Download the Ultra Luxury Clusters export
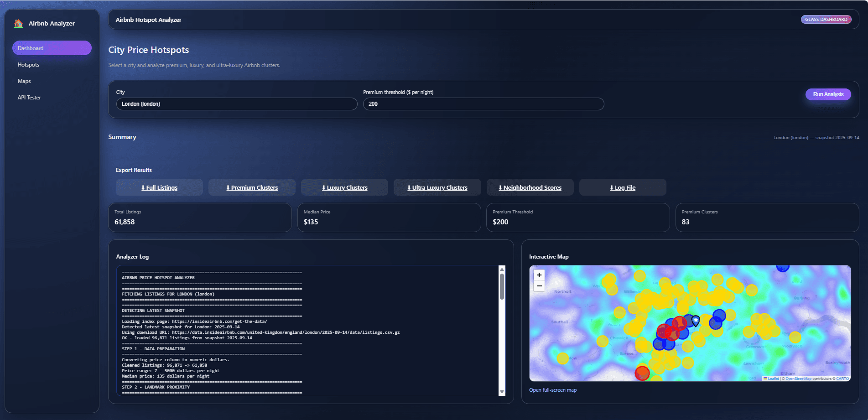 click(437, 187)
